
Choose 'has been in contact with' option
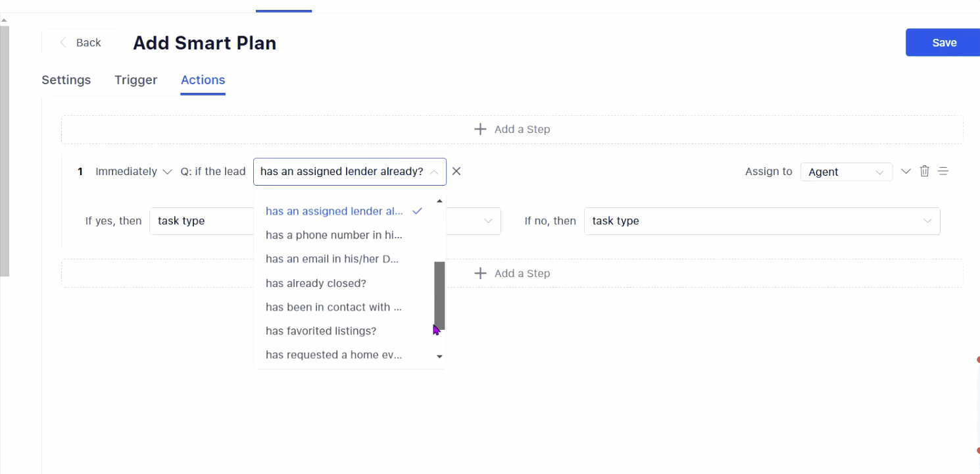click(x=343, y=307)
